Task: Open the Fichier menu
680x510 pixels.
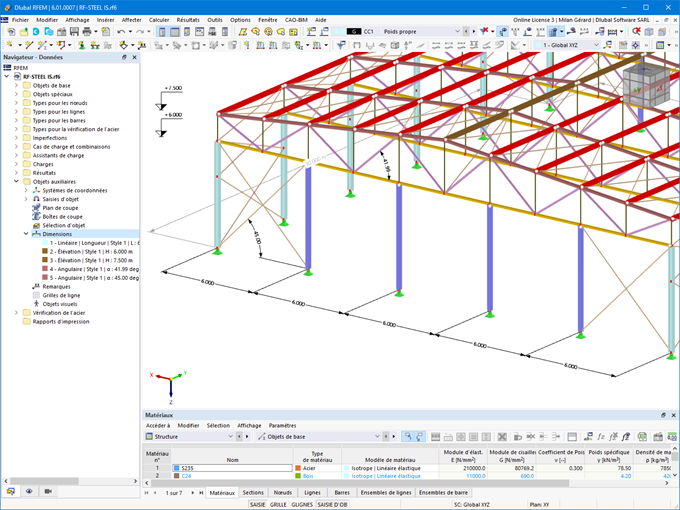Action: pos(20,20)
